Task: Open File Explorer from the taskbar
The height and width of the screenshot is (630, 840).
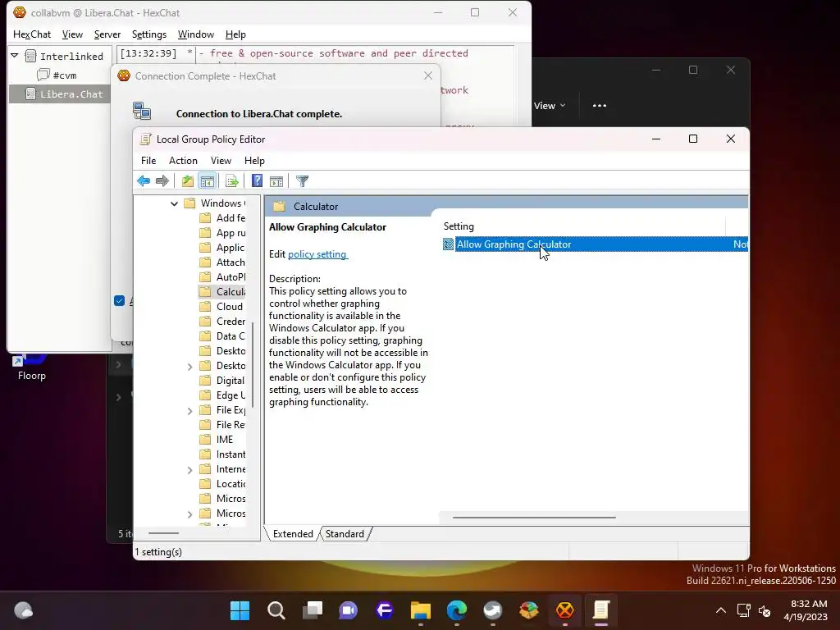Action: (x=421, y=610)
